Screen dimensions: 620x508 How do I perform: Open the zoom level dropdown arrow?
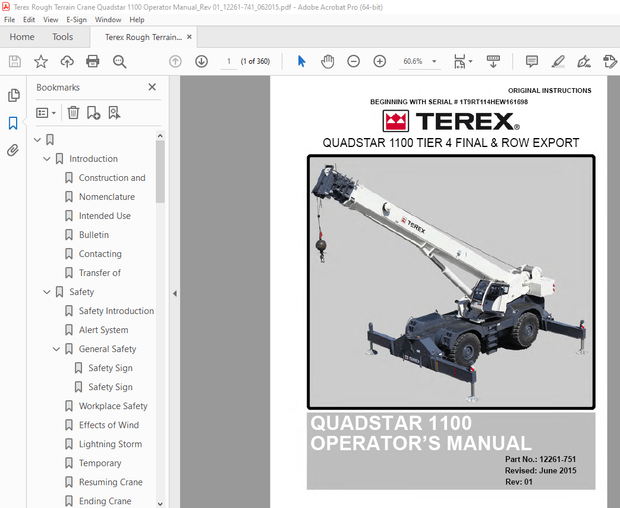pos(434,61)
